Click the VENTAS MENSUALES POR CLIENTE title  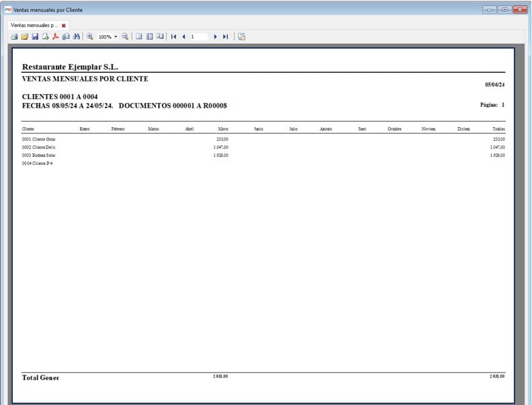tap(85, 79)
